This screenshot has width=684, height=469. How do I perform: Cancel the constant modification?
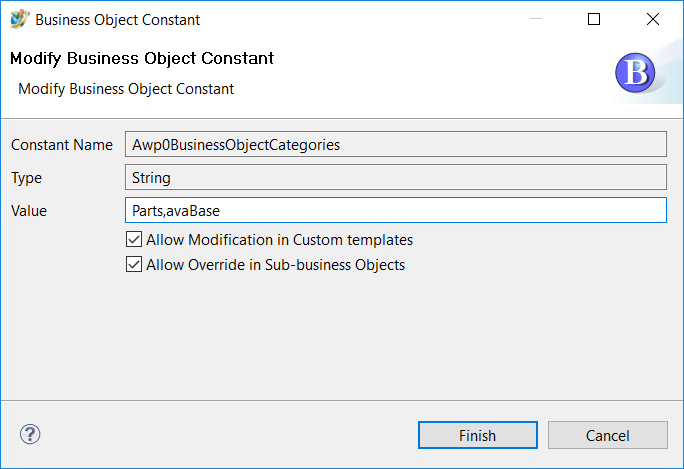[607, 435]
